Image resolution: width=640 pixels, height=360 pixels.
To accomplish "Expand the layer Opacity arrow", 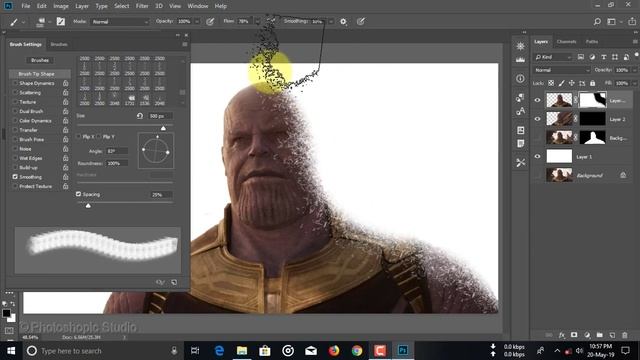I will click(635, 70).
